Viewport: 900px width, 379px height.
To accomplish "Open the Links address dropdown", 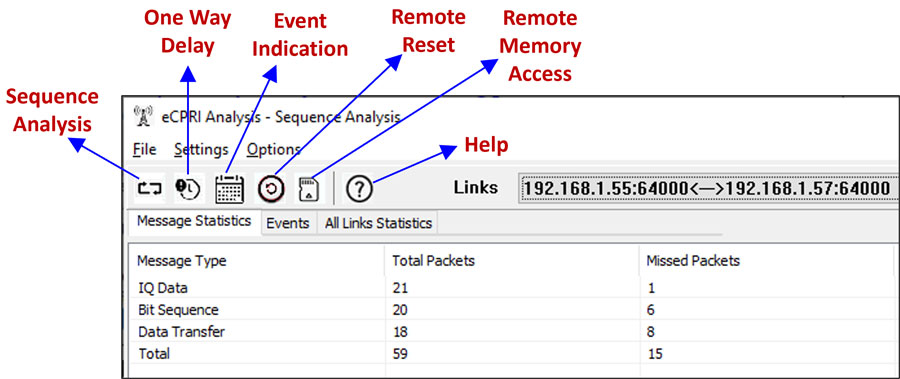I will click(708, 188).
